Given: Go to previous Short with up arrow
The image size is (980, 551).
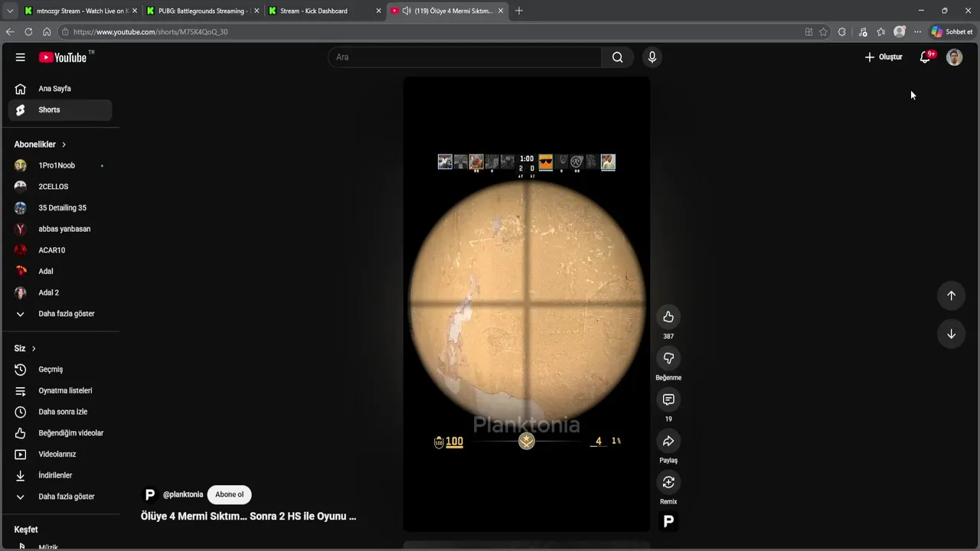Looking at the screenshot, I should pos(951,295).
